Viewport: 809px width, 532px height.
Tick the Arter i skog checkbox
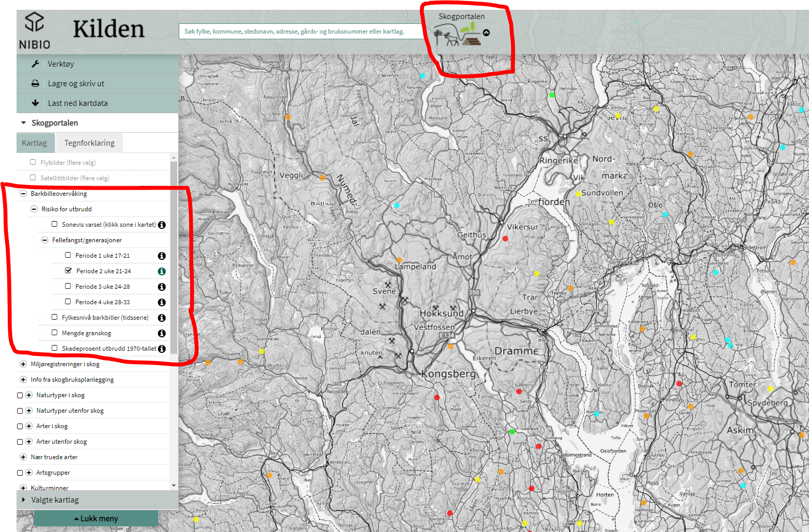(20, 426)
